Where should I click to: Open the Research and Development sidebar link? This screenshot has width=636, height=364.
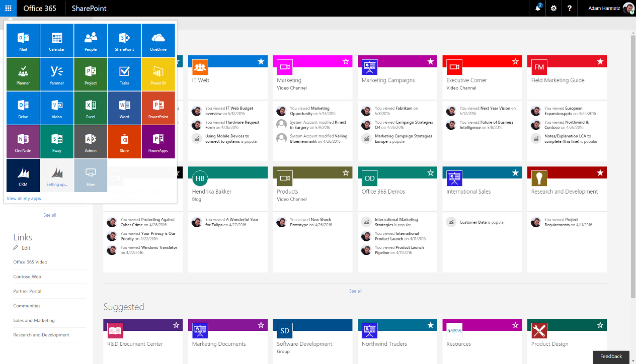41,335
